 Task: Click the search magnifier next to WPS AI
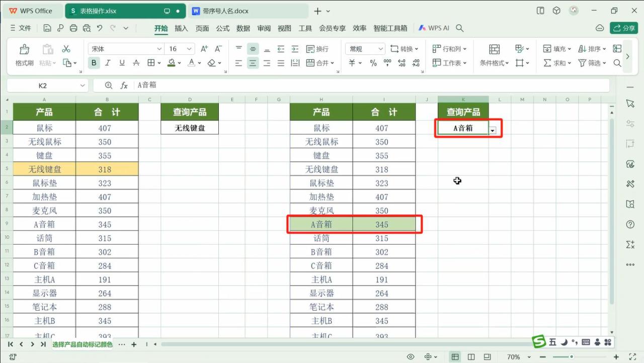[459, 28]
